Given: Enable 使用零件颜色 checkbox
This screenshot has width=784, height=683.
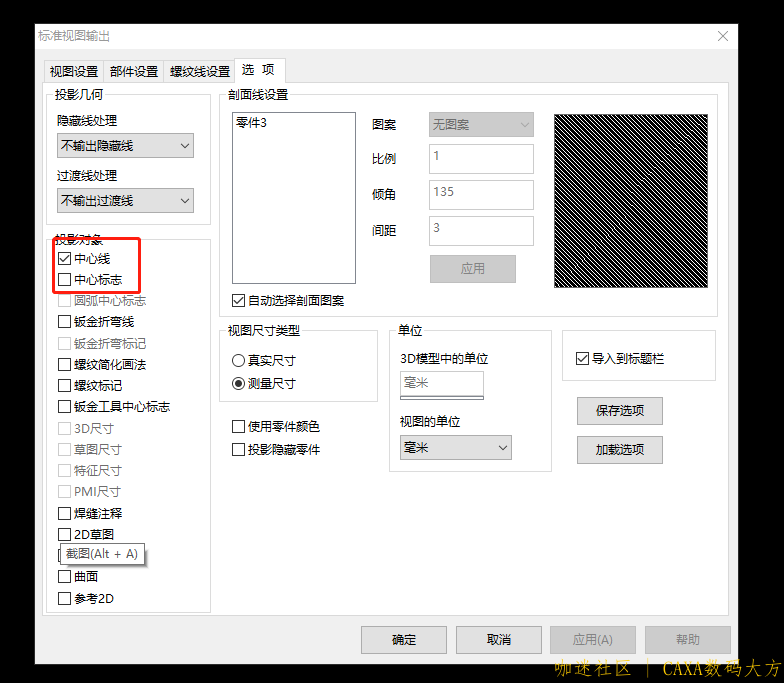Looking at the screenshot, I should (238, 426).
